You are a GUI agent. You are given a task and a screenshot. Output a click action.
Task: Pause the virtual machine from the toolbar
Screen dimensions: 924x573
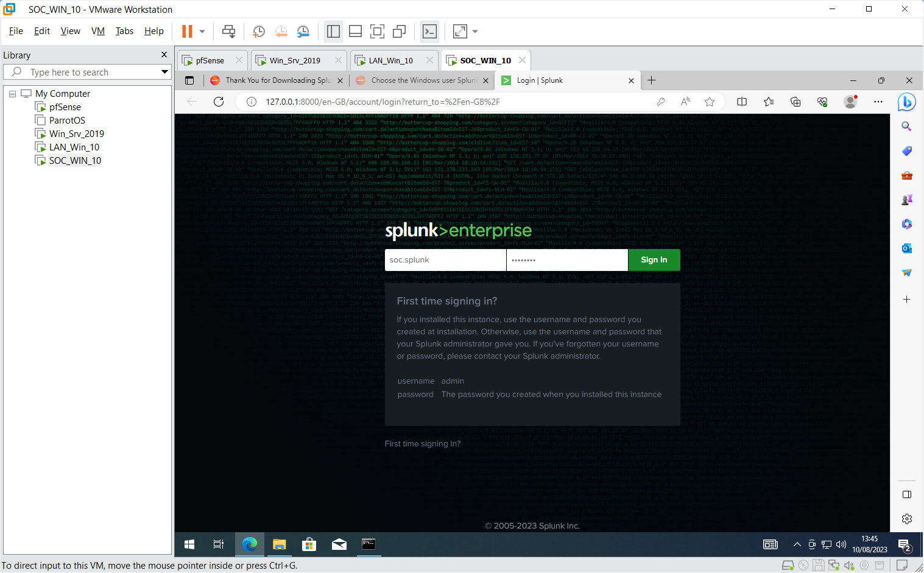point(187,31)
